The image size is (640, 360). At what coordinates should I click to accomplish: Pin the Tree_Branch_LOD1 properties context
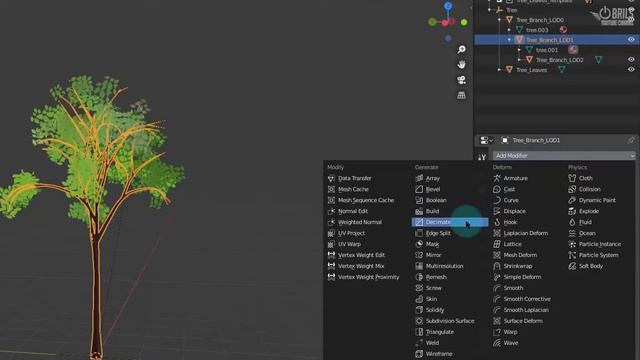click(631, 140)
